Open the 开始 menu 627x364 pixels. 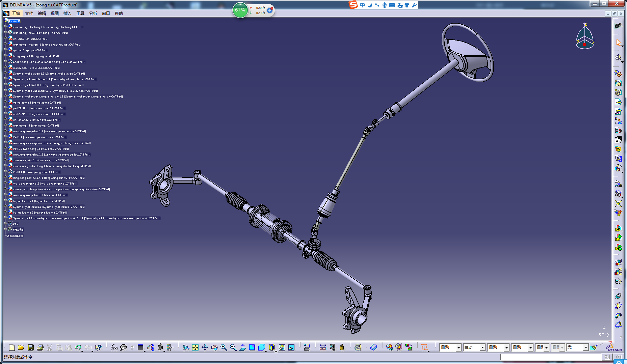coord(16,13)
